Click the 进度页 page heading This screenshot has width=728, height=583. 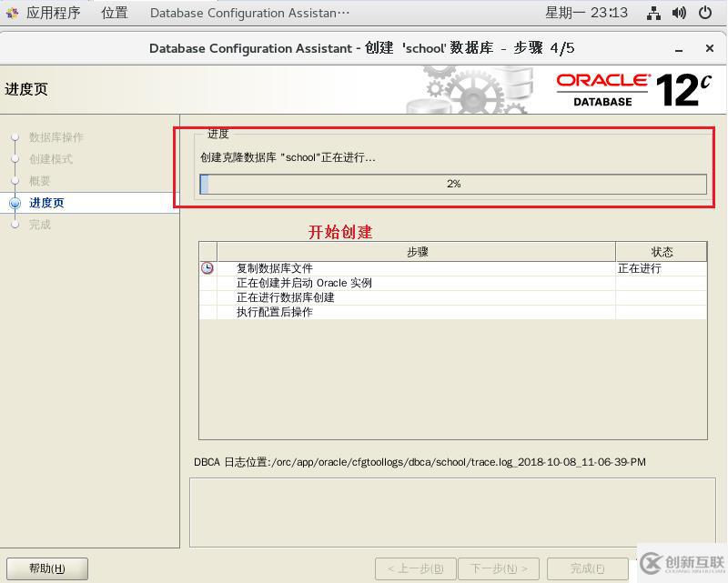click(26, 88)
